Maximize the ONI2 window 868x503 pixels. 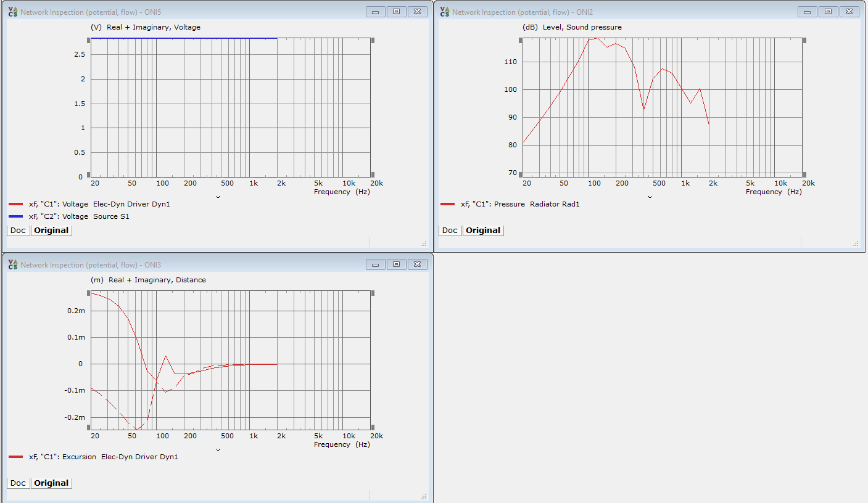pyautogui.click(x=828, y=12)
